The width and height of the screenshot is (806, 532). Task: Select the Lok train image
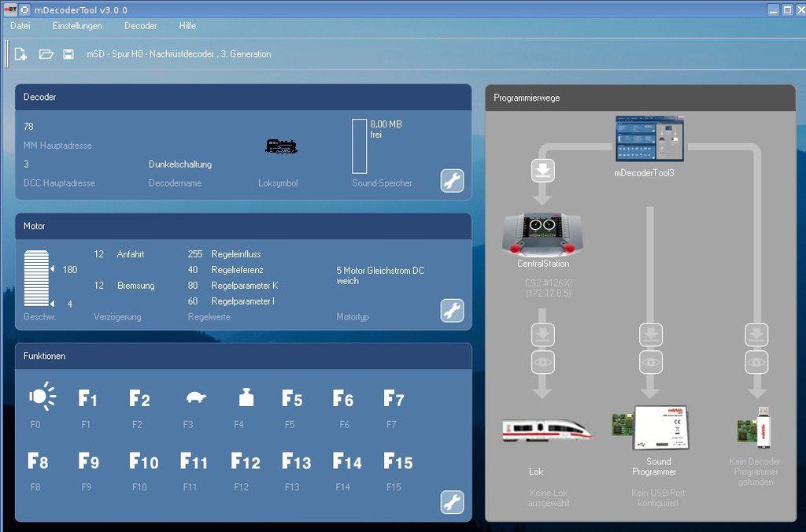pos(546,430)
